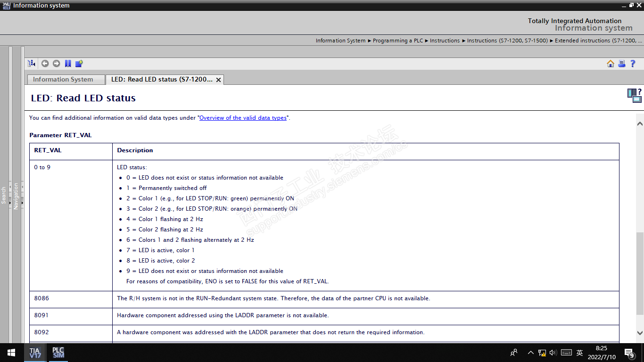Open the notification center with 9 alerts
This screenshot has height=362, width=644.
[x=629, y=353]
